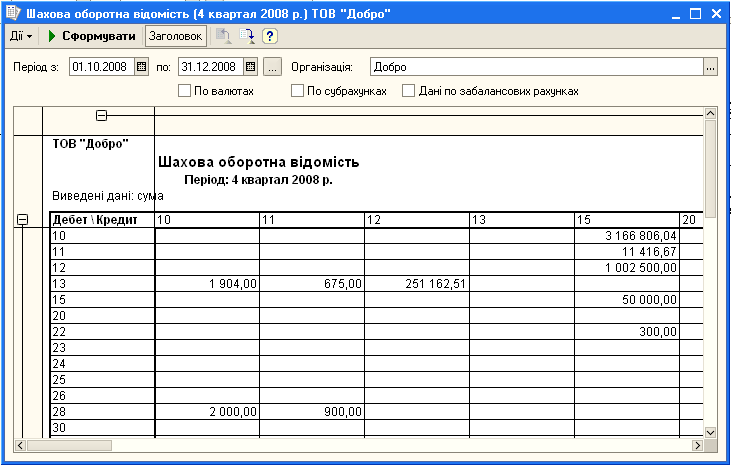731x465 pixels.
Task: Collapse the column group at the top
Action: pos(101,115)
